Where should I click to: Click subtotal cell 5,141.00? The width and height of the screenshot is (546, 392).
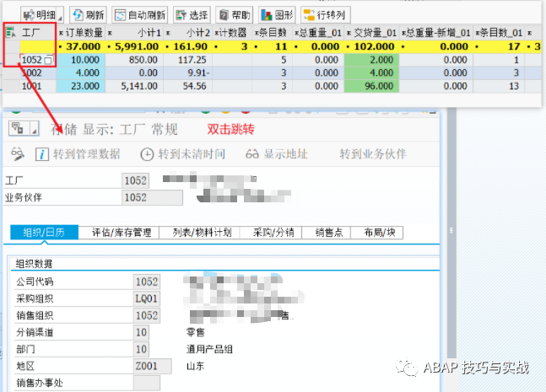134,86
